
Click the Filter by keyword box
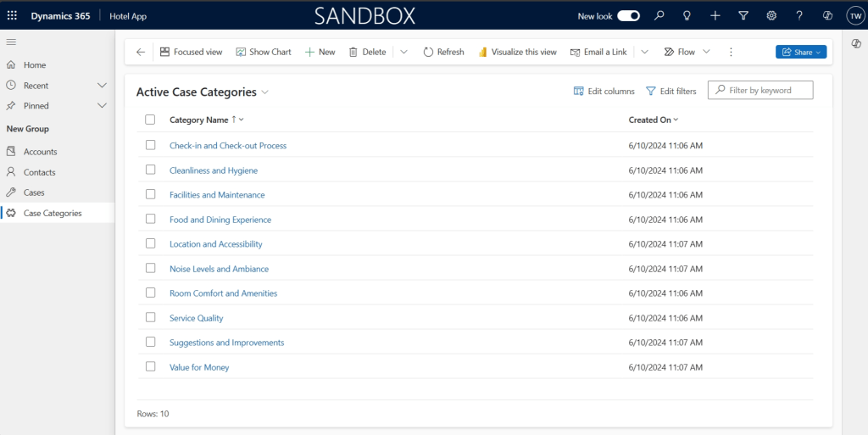[x=760, y=90]
